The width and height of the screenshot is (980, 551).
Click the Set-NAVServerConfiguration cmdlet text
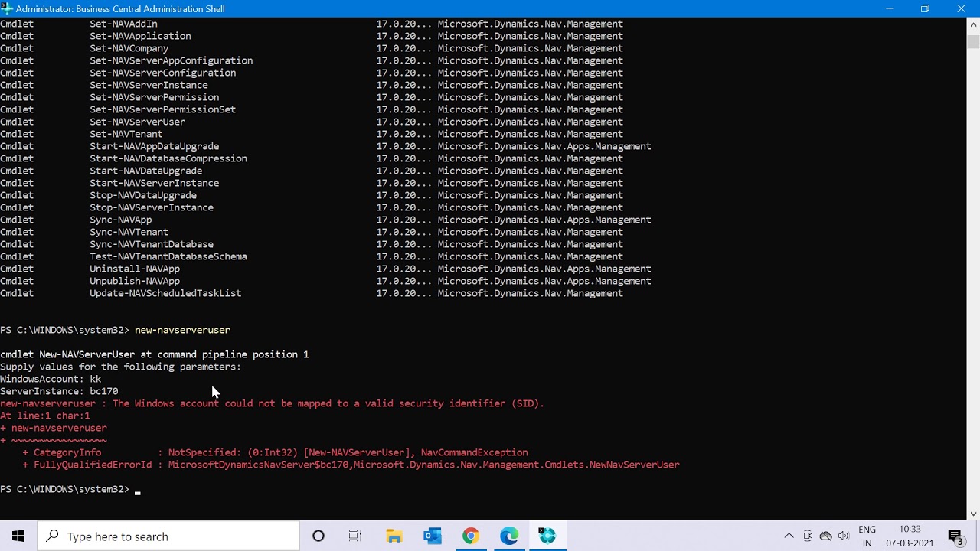(162, 73)
